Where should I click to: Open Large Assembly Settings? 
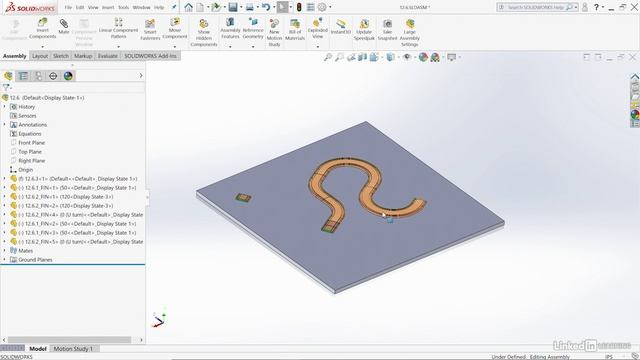pos(409,32)
